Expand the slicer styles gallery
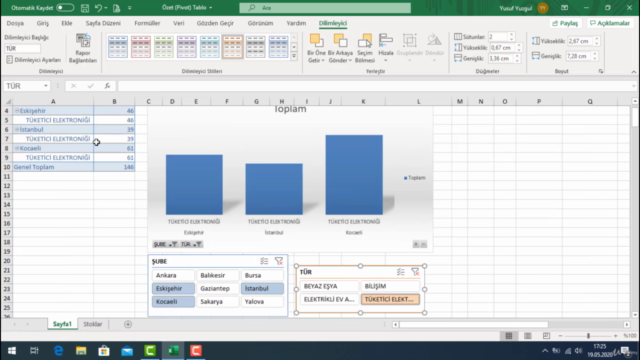Image resolution: width=640 pixels, height=360 pixels. click(x=294, y=56)
